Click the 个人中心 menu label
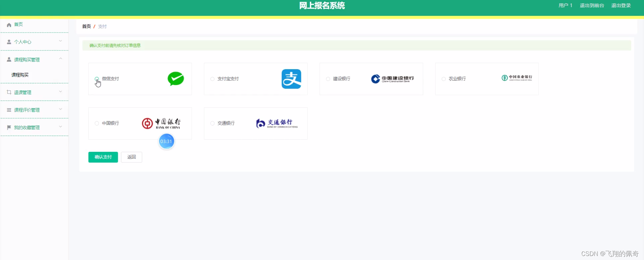644x260 pixels. (23, 42)
